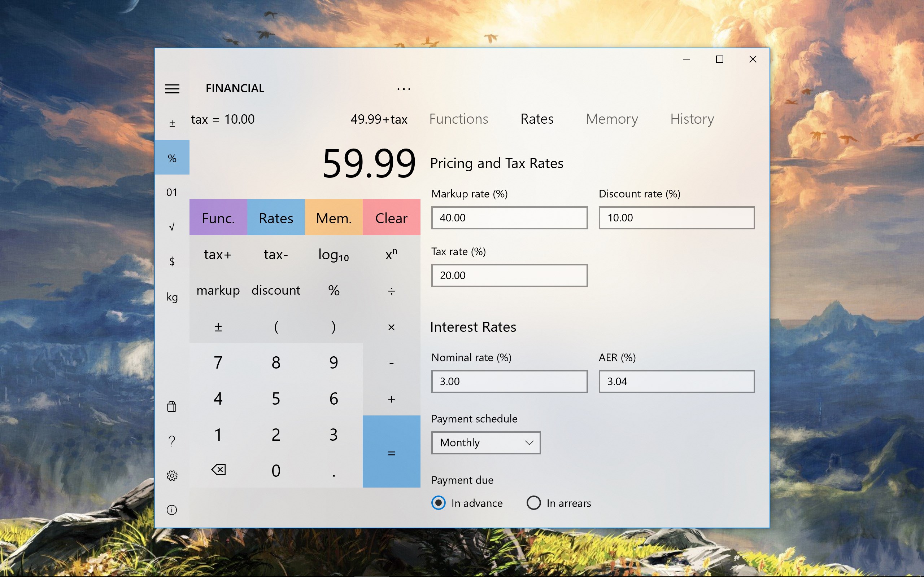Open the 'kg' unit converter mode
Screen dimensions: 924x577
tap(172, 296)
